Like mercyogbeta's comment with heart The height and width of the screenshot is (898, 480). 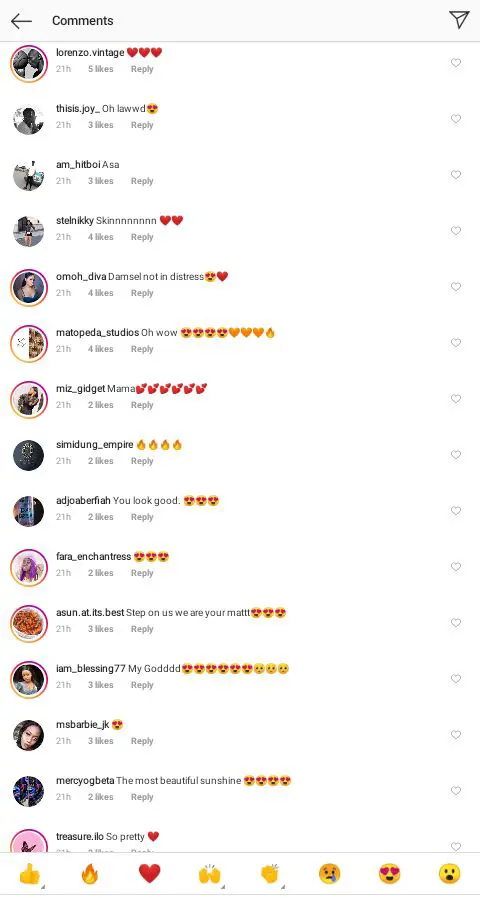pyautogui.click(x=456, y=791)
